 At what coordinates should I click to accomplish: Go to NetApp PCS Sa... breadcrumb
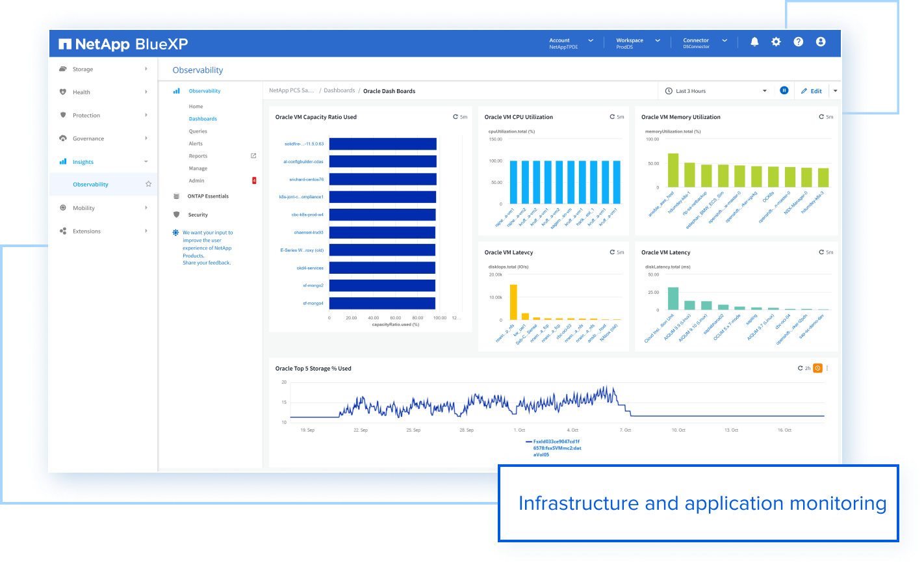pos(291,91)
